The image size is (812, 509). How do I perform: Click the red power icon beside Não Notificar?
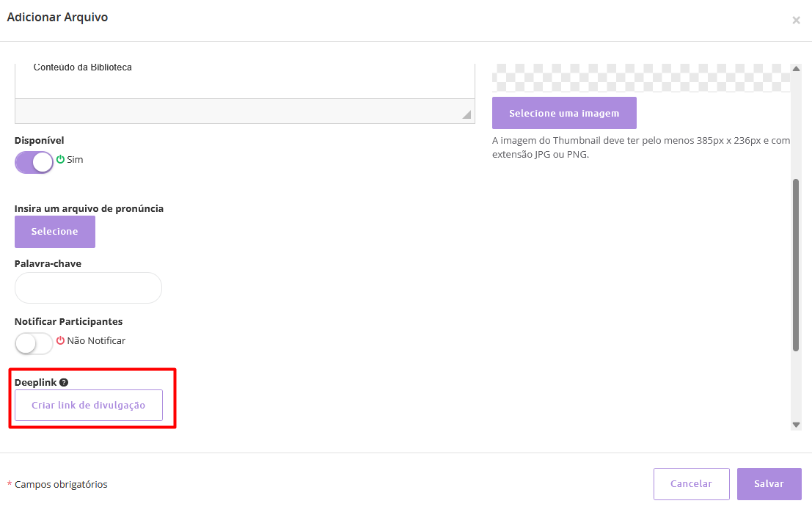pyautogui.click(x=60, y=340)
